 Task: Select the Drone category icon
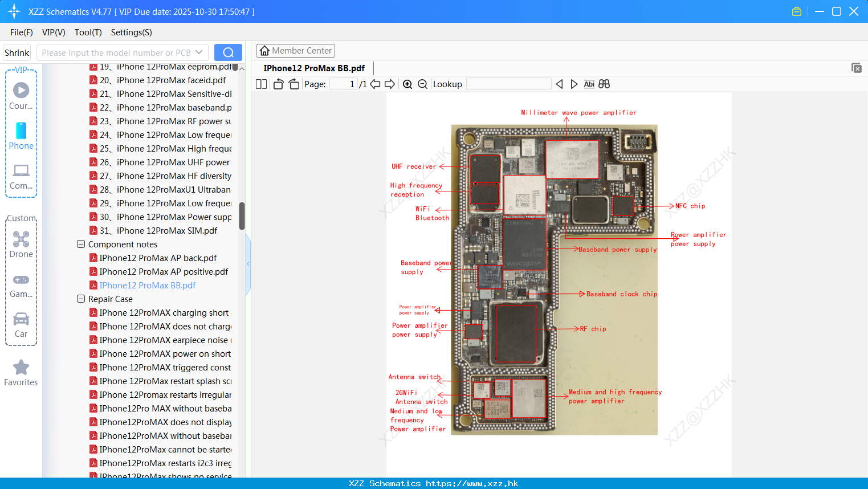click(21, 244)
